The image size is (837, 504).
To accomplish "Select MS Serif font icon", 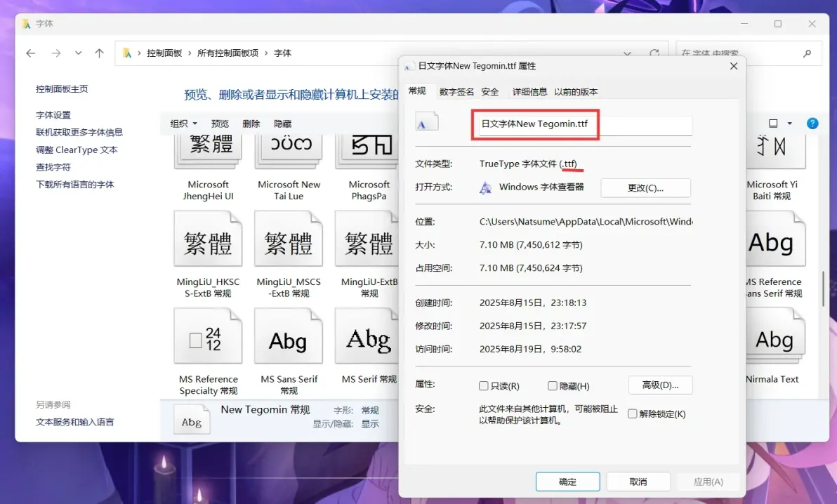I will [x=367, y=336].
